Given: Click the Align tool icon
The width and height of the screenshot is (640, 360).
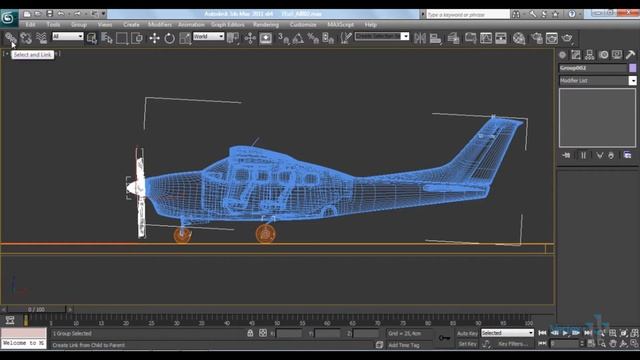Looking at the screenshot, I should coord(436,38).
